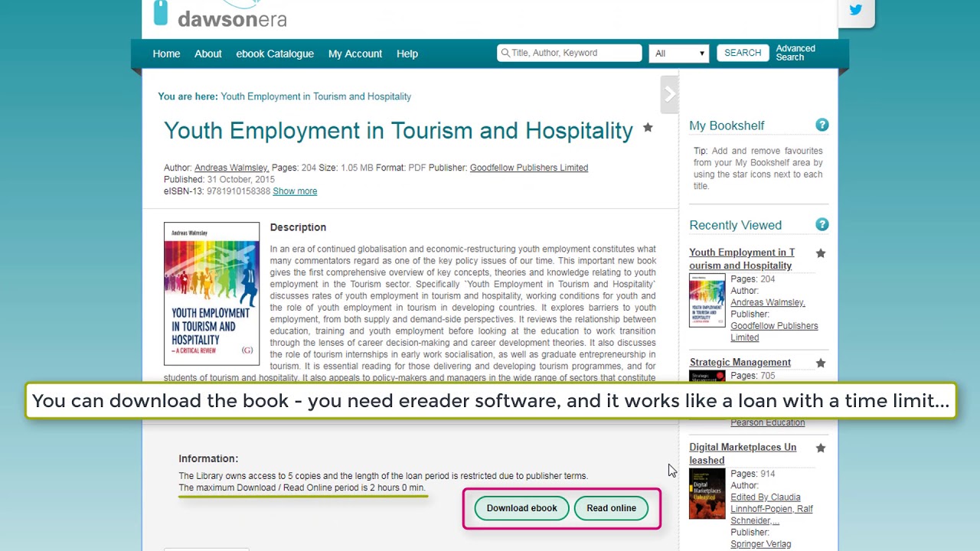Click the SEARCH button
The height and width of the screenshot is (551, 980).
pyautogui.click(x=743, y=53)
